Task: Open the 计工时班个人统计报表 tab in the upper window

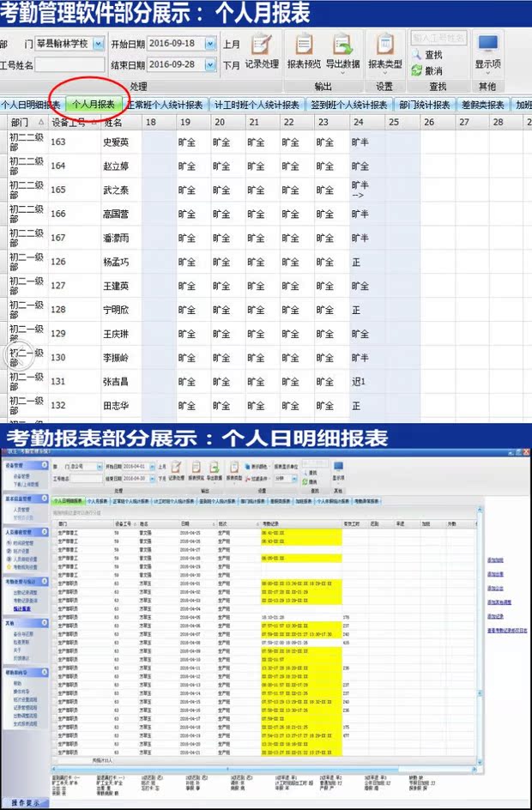Action: (257, 105)
